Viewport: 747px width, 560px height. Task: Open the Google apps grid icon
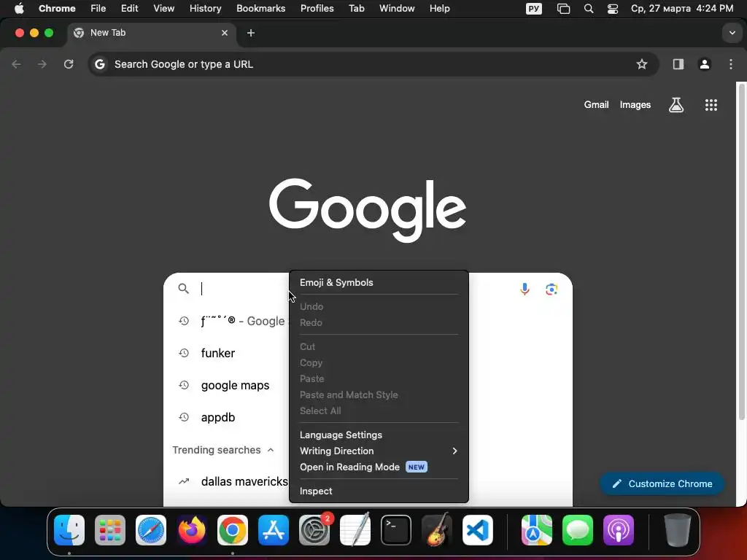[711, 105]
